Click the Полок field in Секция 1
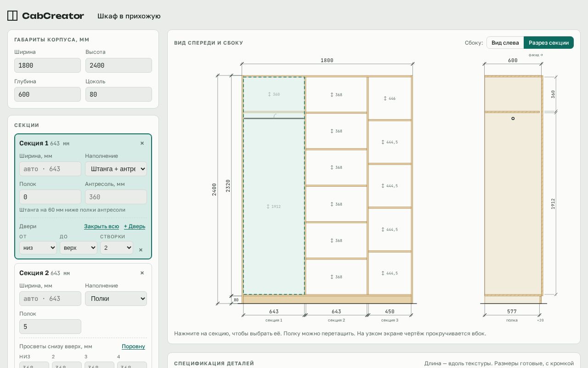Screen dimensions: 588x368 click(x=50, y=197)
